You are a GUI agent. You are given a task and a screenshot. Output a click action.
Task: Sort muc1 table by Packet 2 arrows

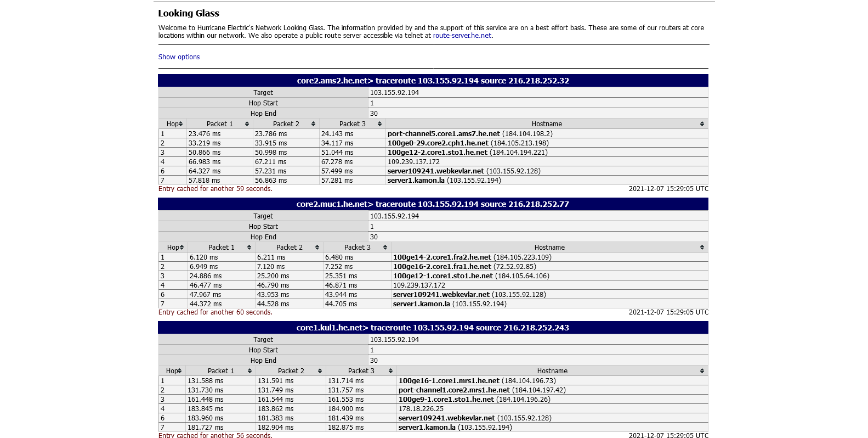317,248
